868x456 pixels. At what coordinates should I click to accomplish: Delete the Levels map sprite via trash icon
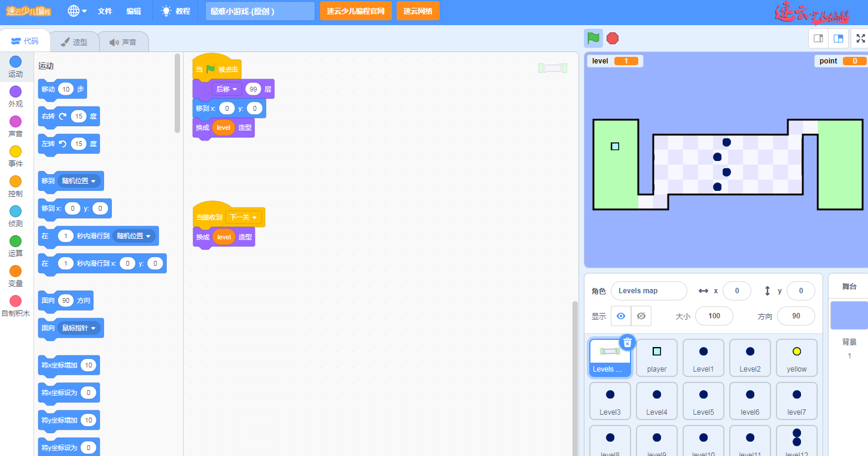click(627, 342)
